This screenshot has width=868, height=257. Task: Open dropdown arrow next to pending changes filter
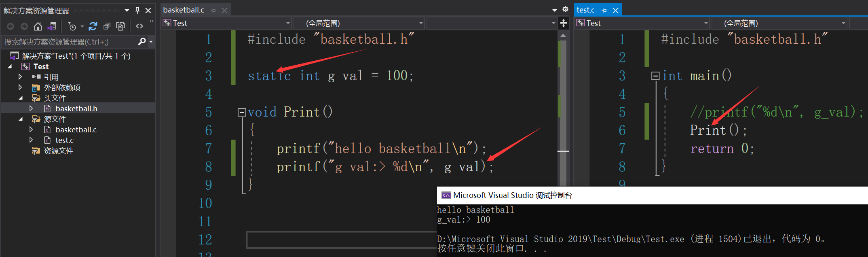tap(82, 27)
